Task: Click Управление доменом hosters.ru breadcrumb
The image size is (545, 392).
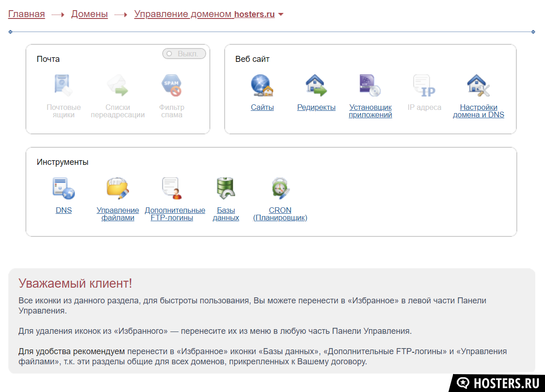Action: 204,14
